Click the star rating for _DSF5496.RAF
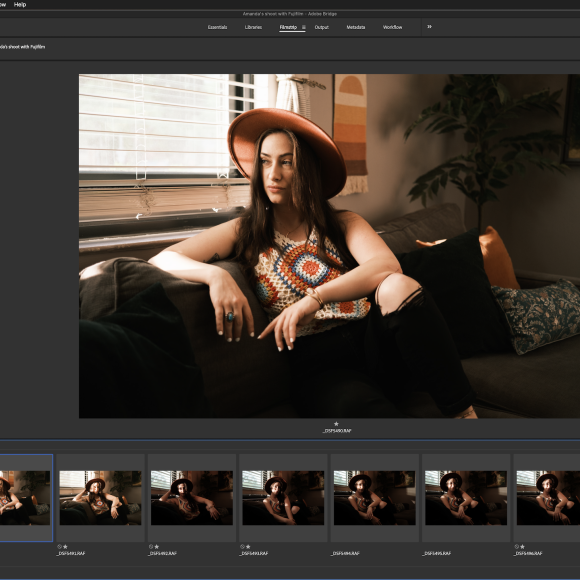The height and width of the screenshot is (580, 580). tap(523, 546)
